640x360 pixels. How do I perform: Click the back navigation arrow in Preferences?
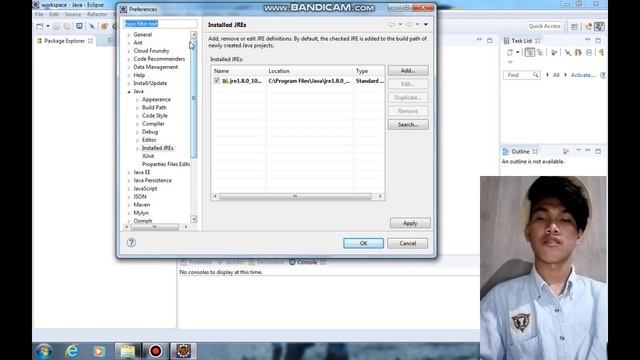click(391, 24)
